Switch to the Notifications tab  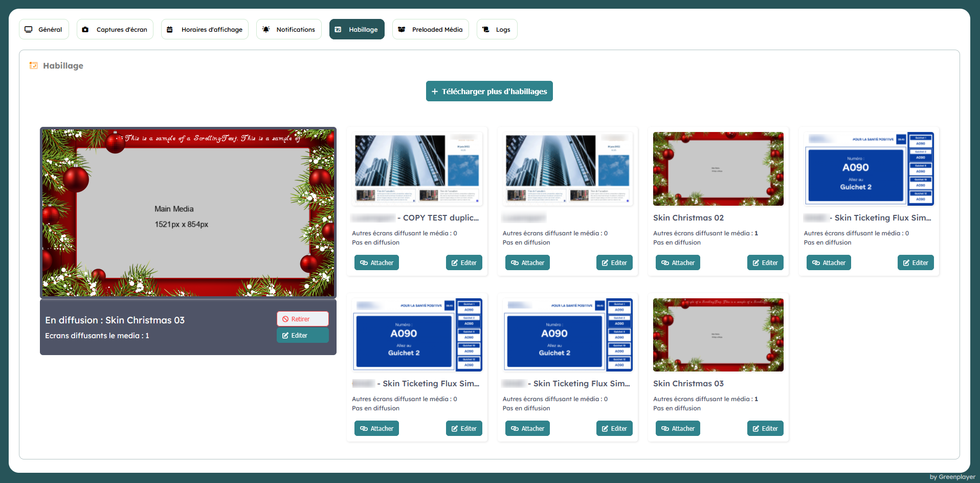pyautogui.click(x=289, y=30)
